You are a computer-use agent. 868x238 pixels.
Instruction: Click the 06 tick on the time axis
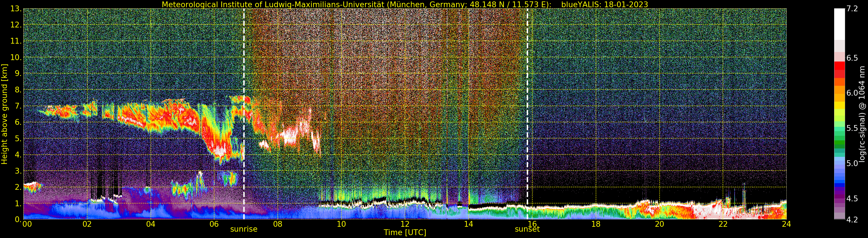pos(214,224)
